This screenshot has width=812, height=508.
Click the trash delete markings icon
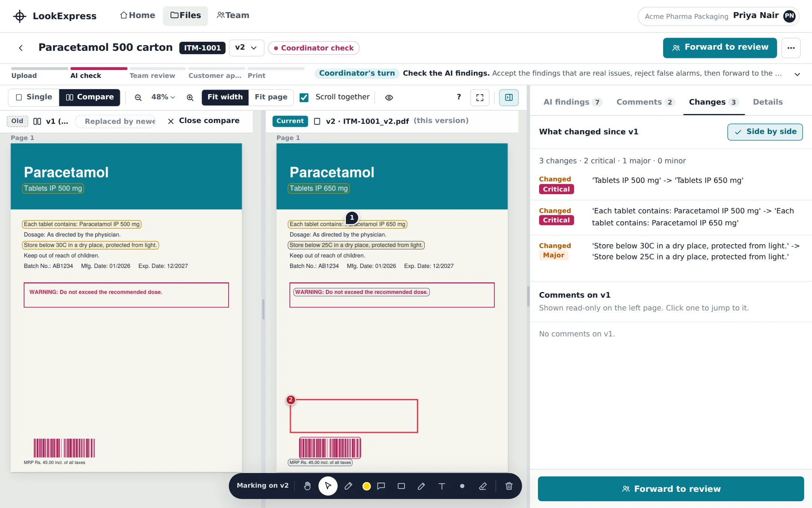(x=509, y=486)
